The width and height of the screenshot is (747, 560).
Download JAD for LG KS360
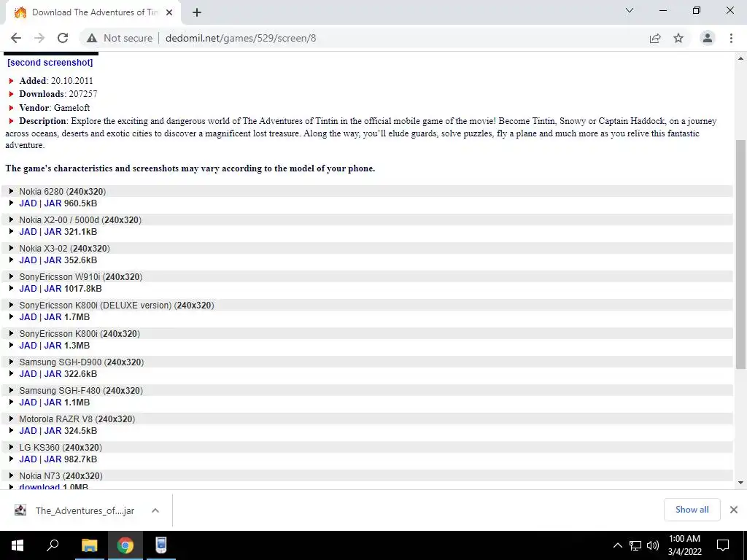tap(28, 459)
